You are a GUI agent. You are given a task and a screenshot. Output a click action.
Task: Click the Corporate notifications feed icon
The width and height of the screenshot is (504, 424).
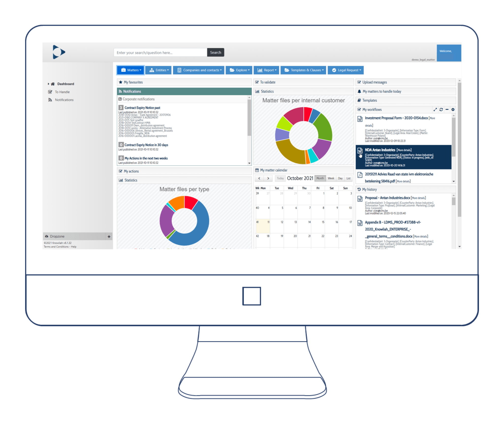pyautogui.click(x=120, y=99)
